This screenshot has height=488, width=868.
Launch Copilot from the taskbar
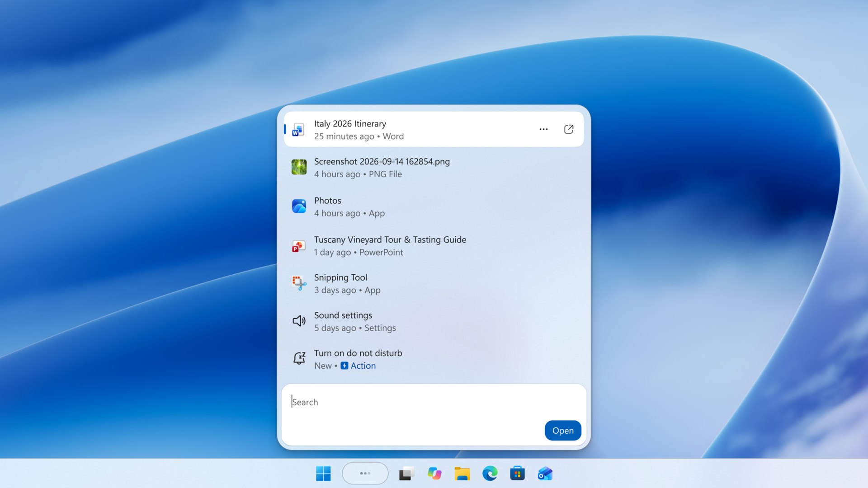point(434,474)
